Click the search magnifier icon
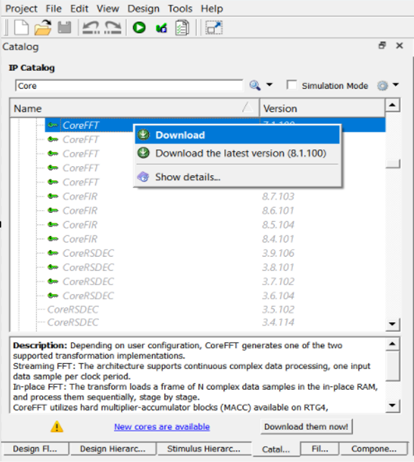The height and width of the screenshot is (462, 414). [255, 85]
